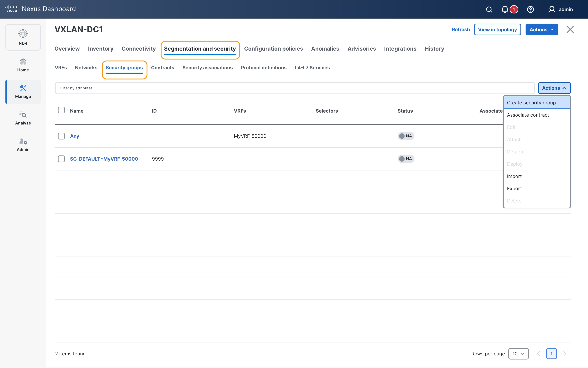This screenshot has height=368, width=588.
Task: Go to next page arrow
Action: (565, 354)
